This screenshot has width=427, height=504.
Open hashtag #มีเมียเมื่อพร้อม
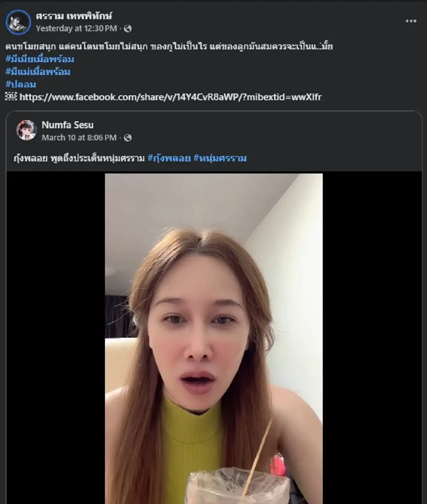pyautogui.click(x=40, y=59)
